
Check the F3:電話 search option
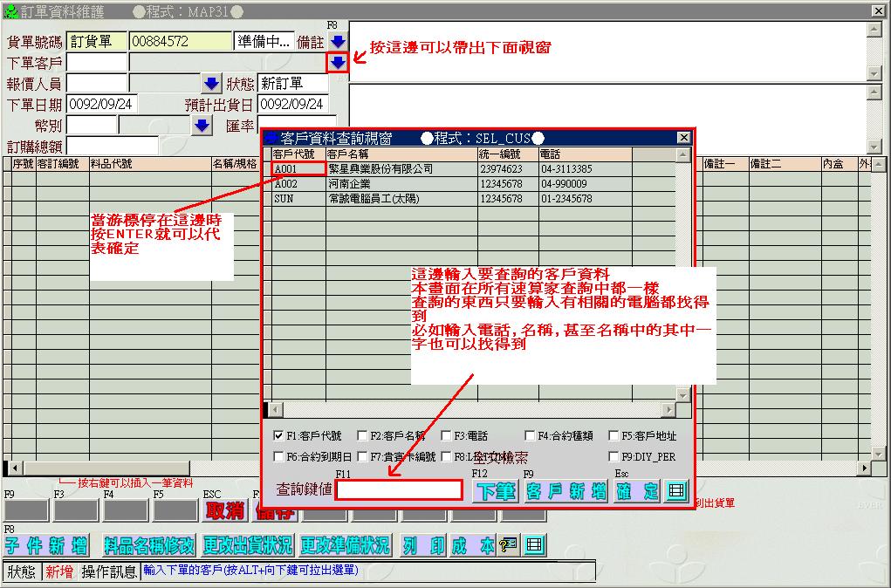pyautogui.click(x=446, y=435)
